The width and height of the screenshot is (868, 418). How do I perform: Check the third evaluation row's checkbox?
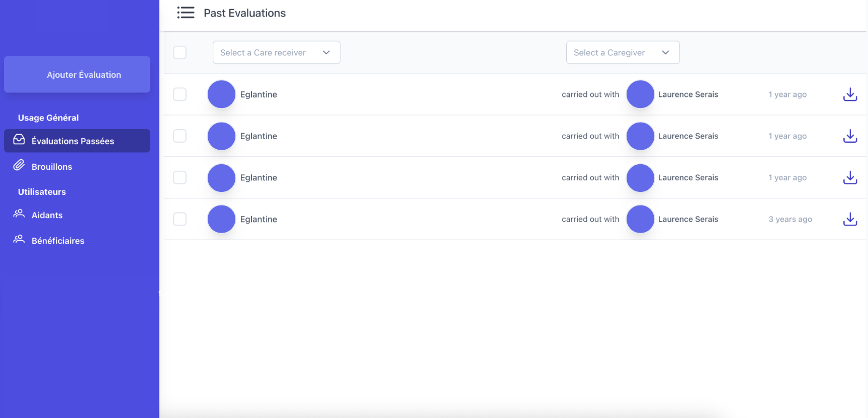point(180,178)
